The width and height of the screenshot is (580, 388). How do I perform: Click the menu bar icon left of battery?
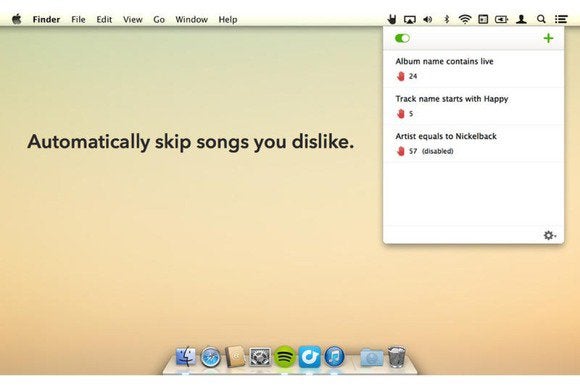coord(483,19)
